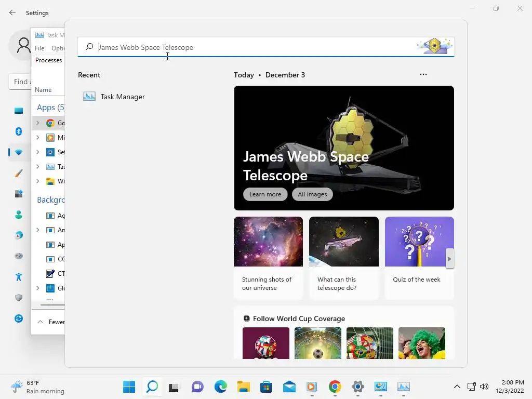Select Accounts person icon in Settings sidebar
Screen dimensions: 532x399
19,215
